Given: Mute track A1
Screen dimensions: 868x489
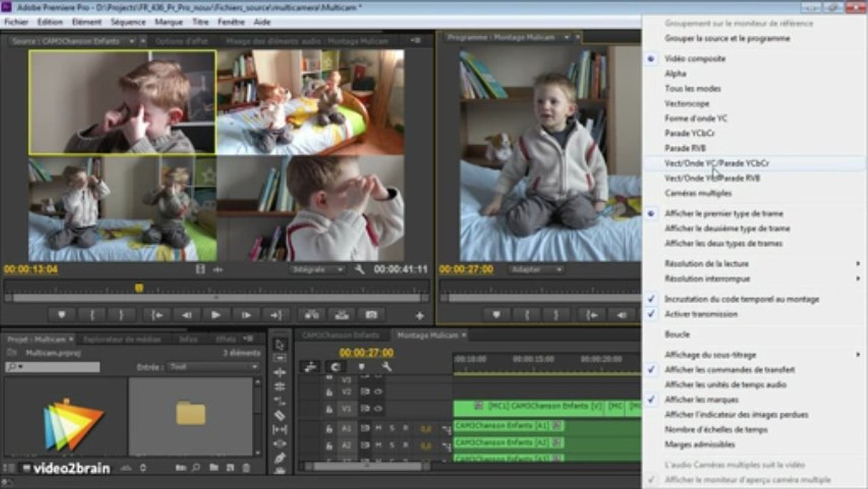Looking at the screenshot, I should pyautogui.click(x=378, y=429).
